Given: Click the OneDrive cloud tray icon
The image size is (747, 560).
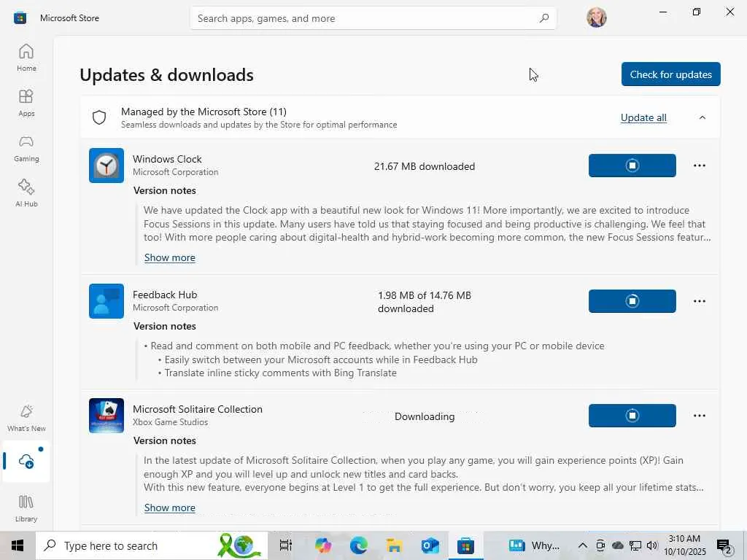Looking at the screenshot, I should click(617, 545).
